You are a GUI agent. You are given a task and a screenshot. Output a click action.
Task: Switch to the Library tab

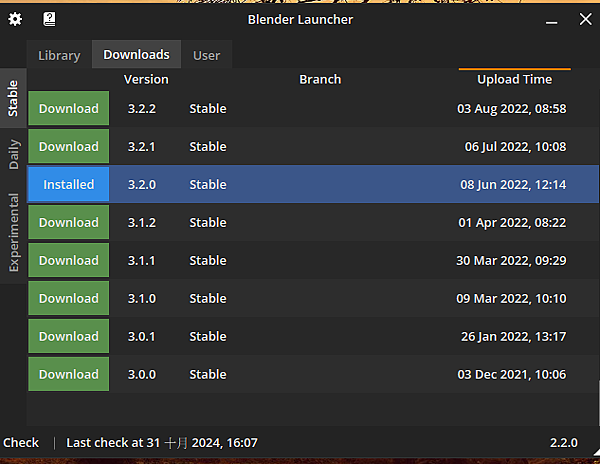(x=59, y=55)
